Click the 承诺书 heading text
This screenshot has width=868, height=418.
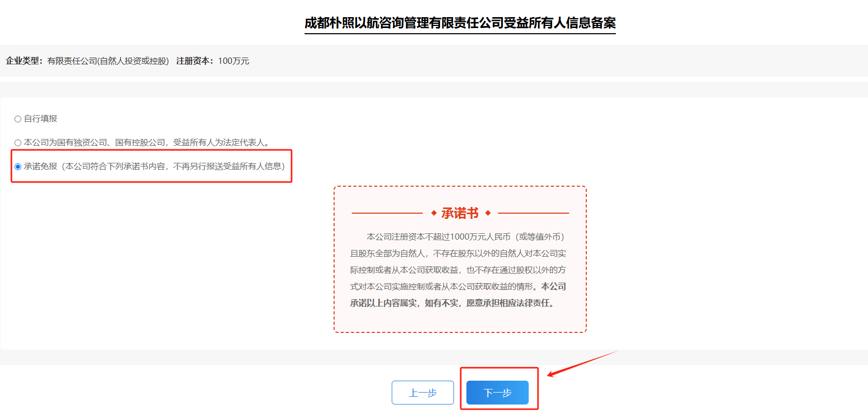tap(460, 213)
